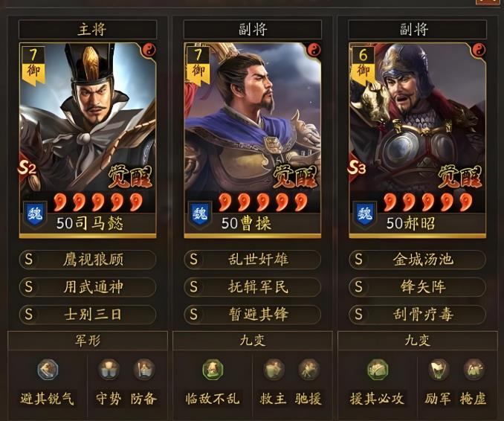Open the 乱世奸雄 skill slot

(x=253, y=260)
